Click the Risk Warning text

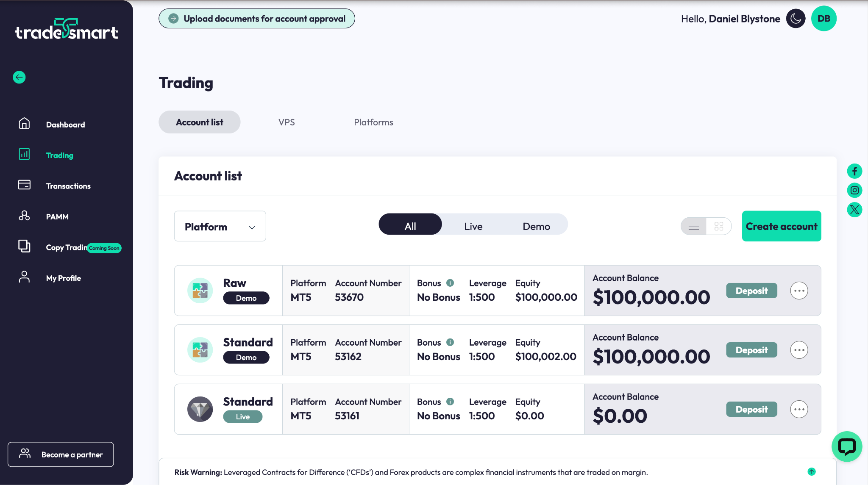[411, 472]
